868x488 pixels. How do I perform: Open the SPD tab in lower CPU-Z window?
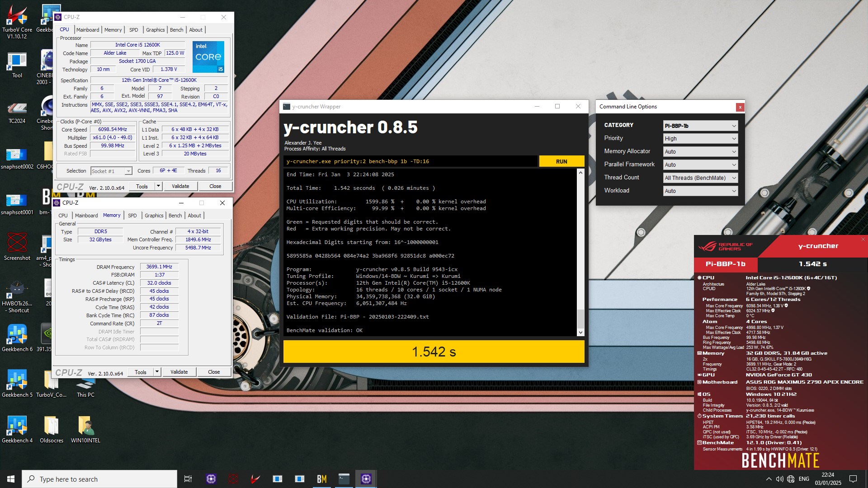(x=132, y=216)
